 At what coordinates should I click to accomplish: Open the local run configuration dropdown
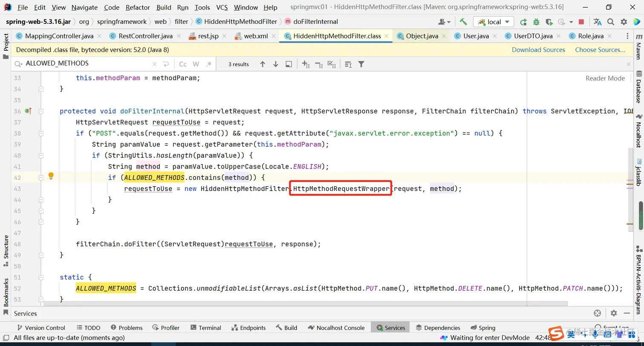click(494, 22)
